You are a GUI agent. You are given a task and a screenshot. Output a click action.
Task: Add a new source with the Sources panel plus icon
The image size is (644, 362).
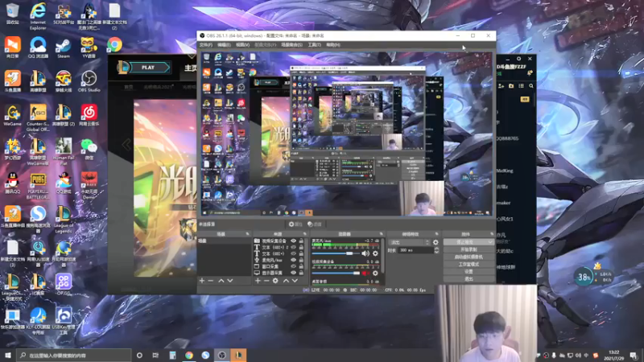[x=258, y=281]
